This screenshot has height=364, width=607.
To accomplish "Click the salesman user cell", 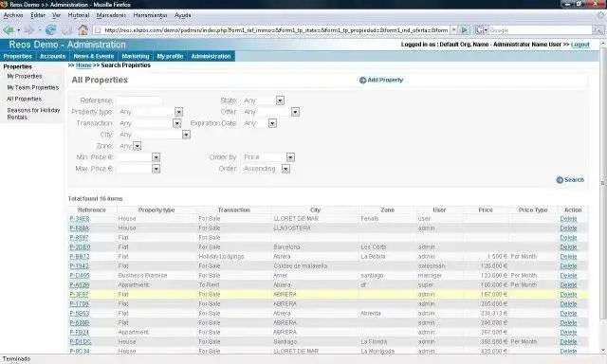I will point(432,266).
